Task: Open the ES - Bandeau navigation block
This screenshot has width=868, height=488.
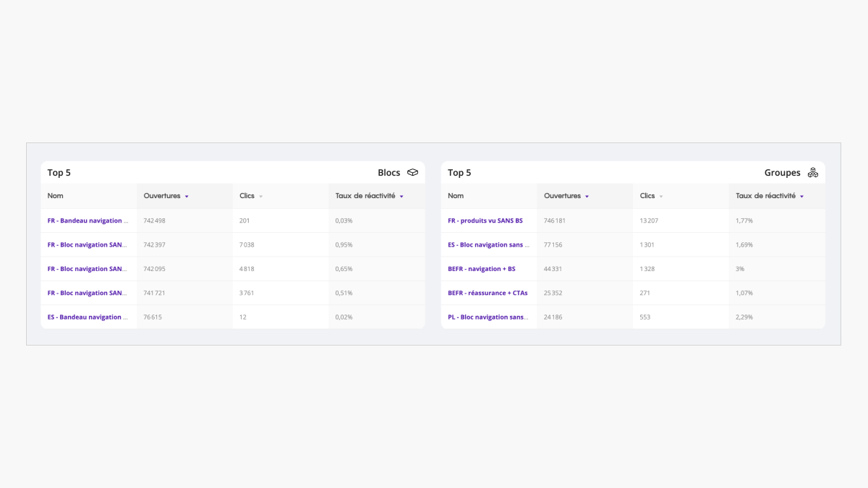Action: 88,317
